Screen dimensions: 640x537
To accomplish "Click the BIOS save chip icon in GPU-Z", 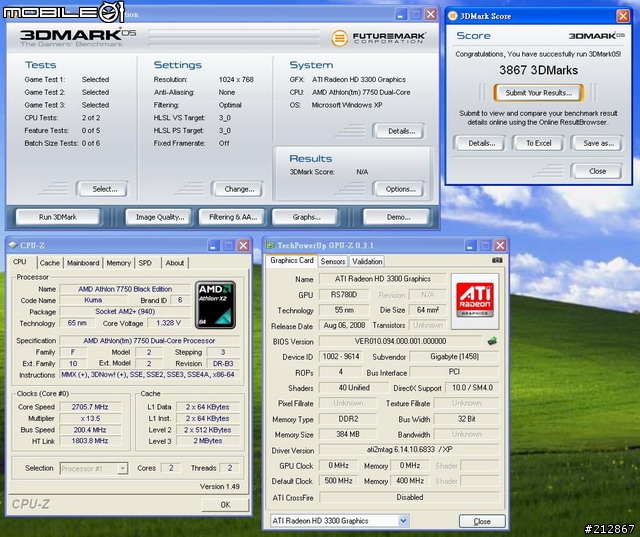I will click(492, 341).
